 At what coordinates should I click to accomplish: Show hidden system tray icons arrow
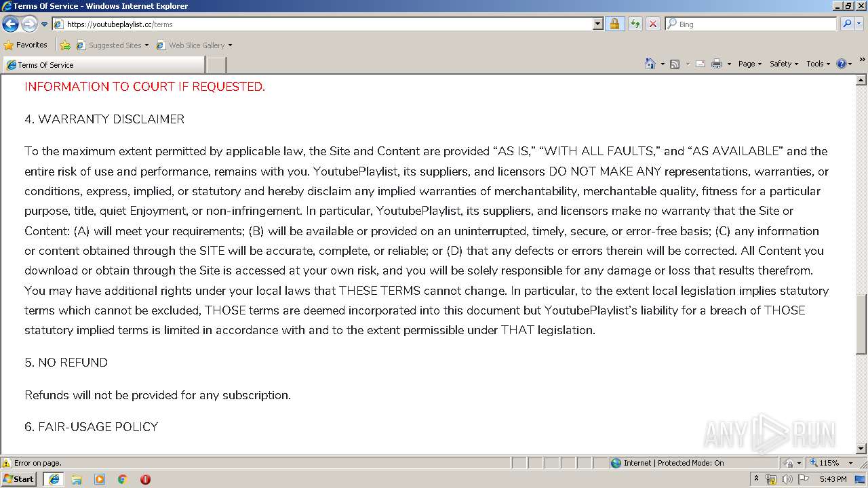[x=756, y=479]
